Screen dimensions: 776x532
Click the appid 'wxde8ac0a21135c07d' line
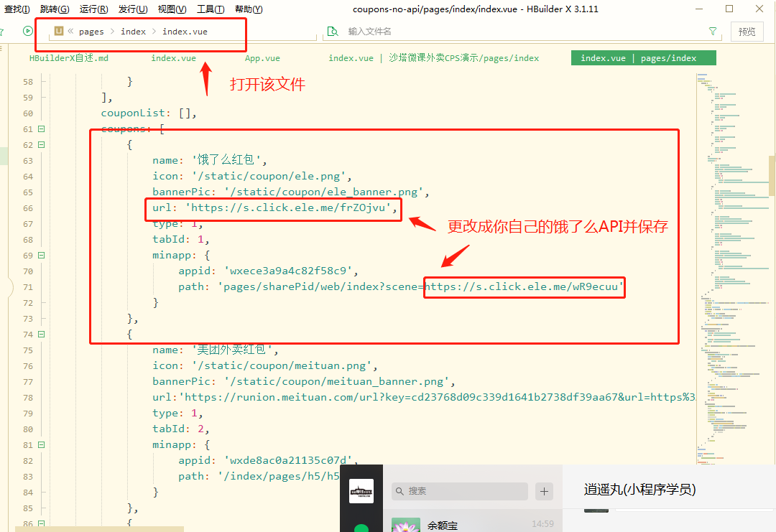coord(268,460)
